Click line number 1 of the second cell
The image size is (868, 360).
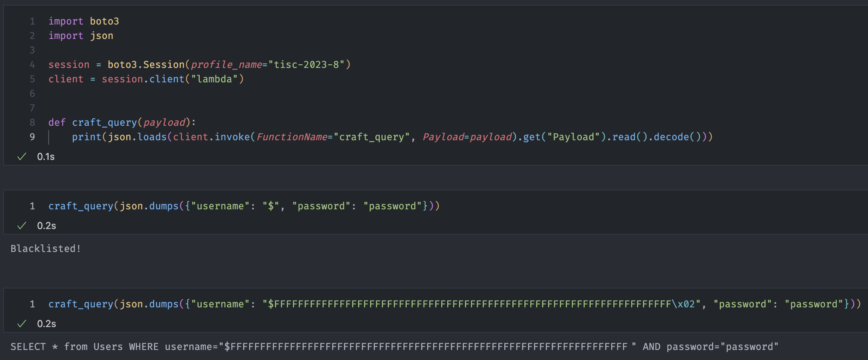coord(32,206)
